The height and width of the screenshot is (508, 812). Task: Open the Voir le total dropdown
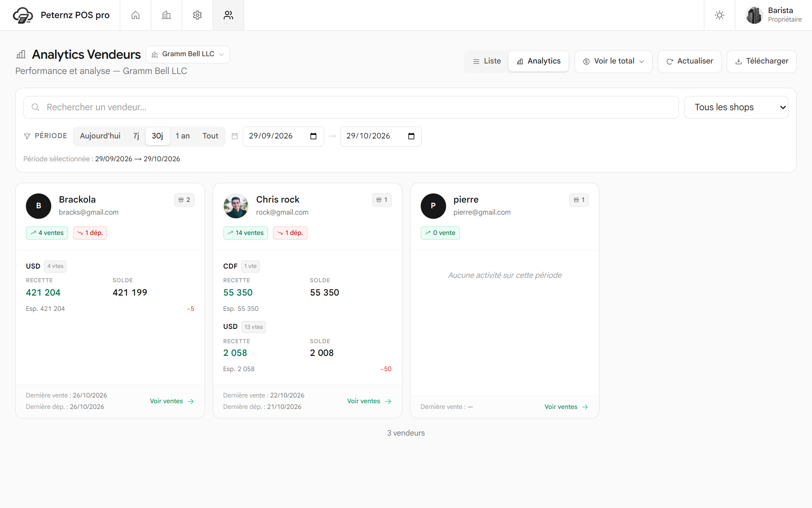pos(613,61)
